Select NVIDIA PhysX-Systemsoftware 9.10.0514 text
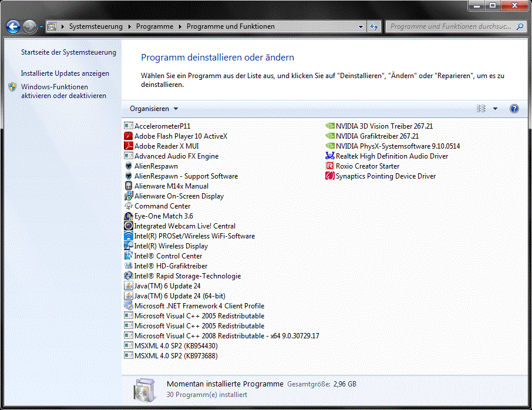532x410 pixels. pos(398,146)
